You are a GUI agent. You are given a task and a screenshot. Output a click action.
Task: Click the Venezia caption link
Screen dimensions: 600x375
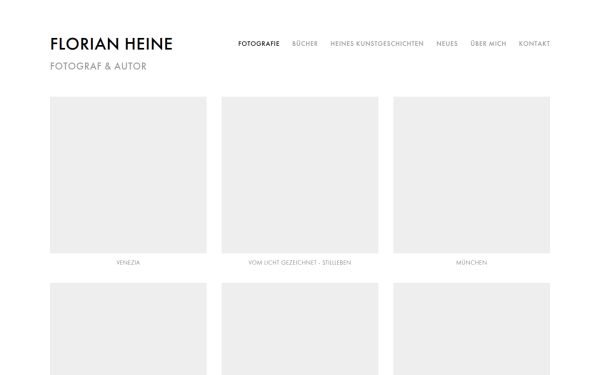tap(128, 262)
